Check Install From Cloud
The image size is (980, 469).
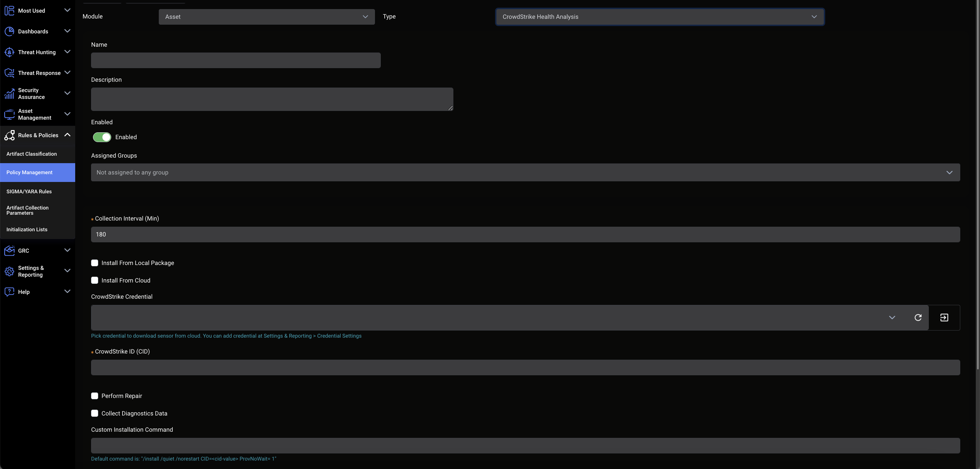coord(95,281)
